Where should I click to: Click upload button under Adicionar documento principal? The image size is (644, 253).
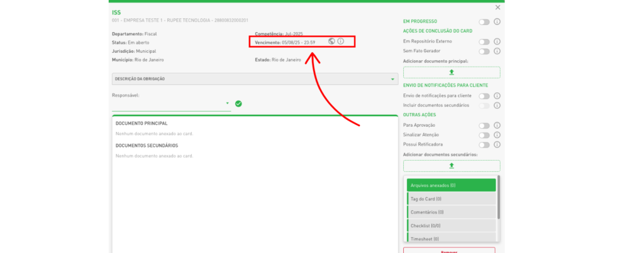(x=452, y=72)
